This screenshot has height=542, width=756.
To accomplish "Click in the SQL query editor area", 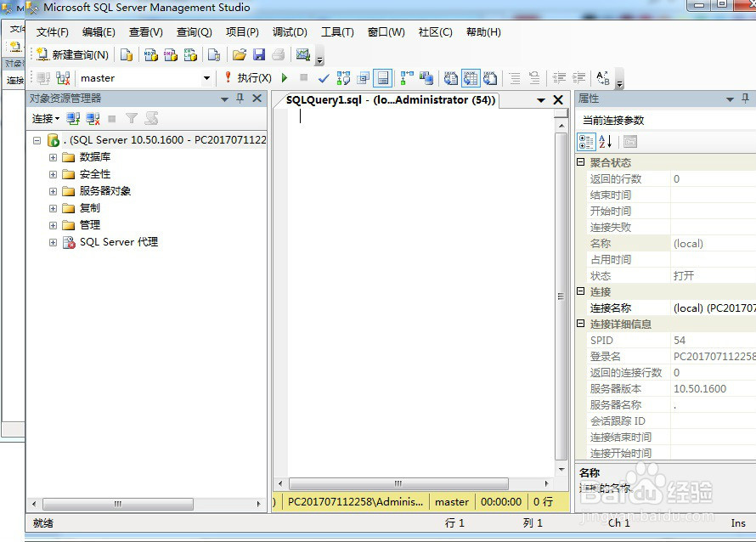I will (421, 292).
